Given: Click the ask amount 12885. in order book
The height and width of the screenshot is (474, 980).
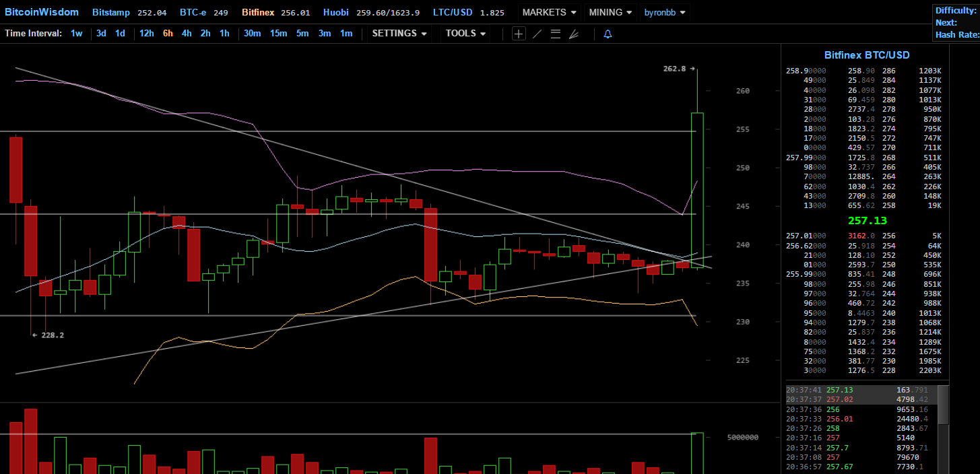Looking at the screenshot, I should point(861,177).
